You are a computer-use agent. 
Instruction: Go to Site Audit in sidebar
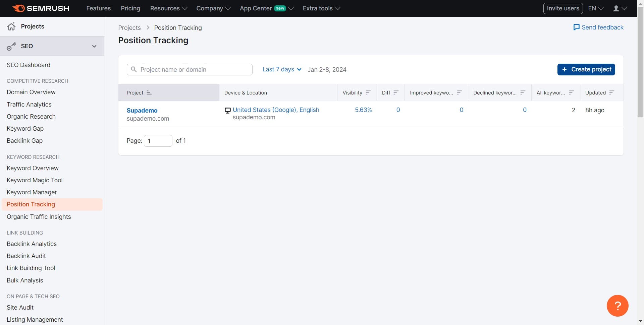(x=20, y=308)
